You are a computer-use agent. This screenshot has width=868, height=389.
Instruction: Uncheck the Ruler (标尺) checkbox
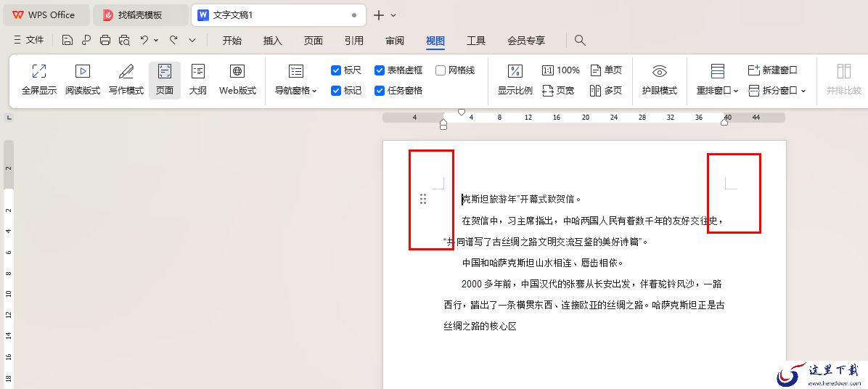[x=335, y=70]
